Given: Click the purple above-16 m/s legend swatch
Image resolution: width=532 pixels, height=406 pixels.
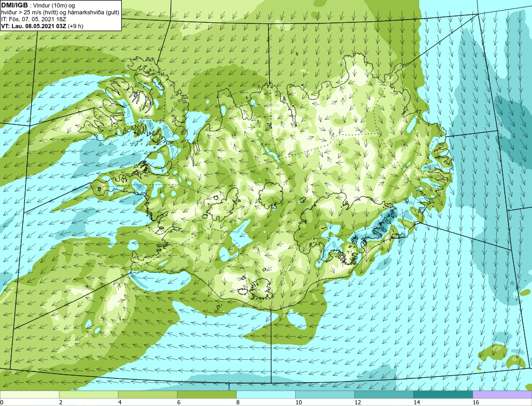Looking at the screenshot, I should (502, 394).
